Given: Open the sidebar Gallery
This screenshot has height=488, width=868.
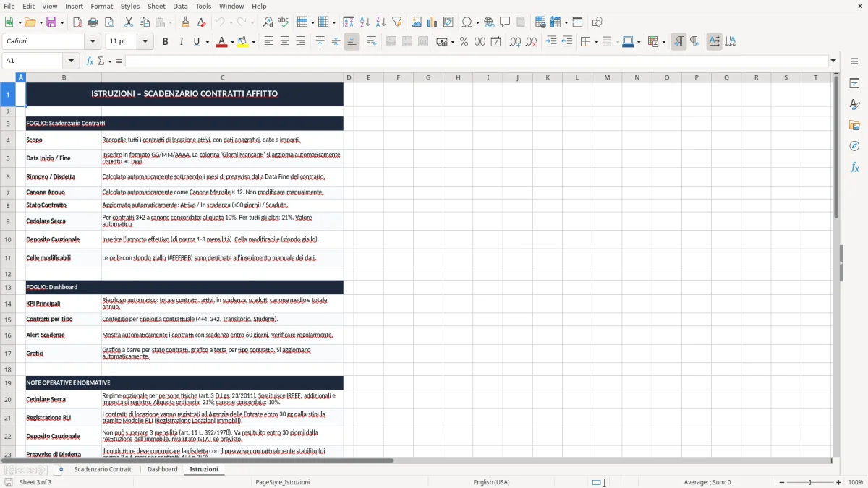Looking at the screenshot, I should click(854, 125).
